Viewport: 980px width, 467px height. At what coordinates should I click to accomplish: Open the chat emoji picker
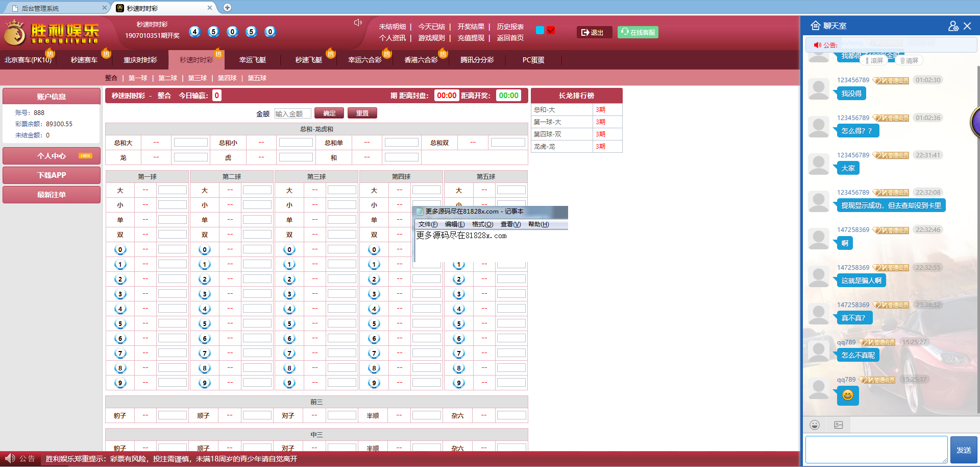coord(815,425)
